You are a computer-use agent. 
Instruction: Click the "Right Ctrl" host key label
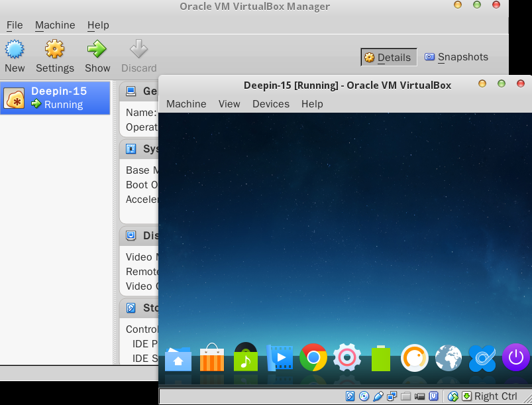pos(496,396)
